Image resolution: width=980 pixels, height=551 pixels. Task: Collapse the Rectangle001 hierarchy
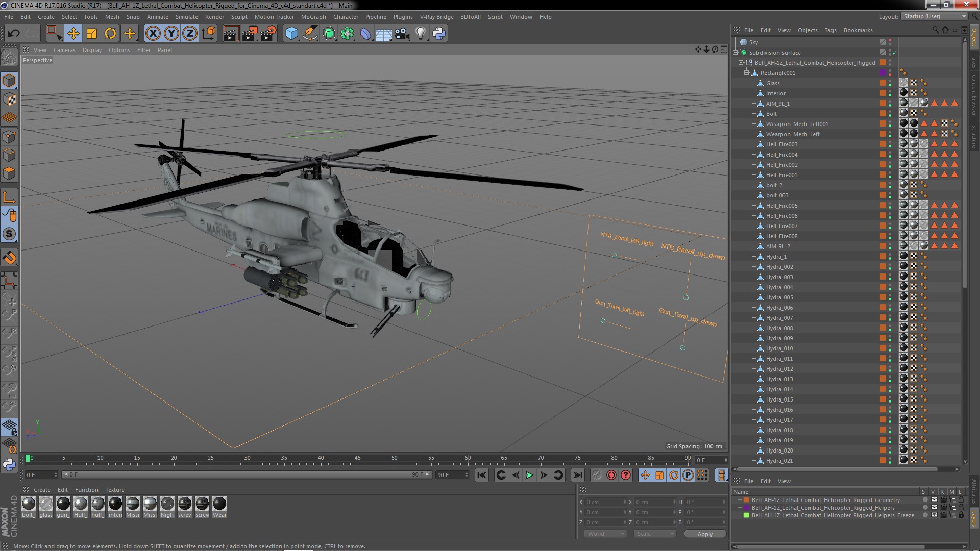(x=747, y=73)
